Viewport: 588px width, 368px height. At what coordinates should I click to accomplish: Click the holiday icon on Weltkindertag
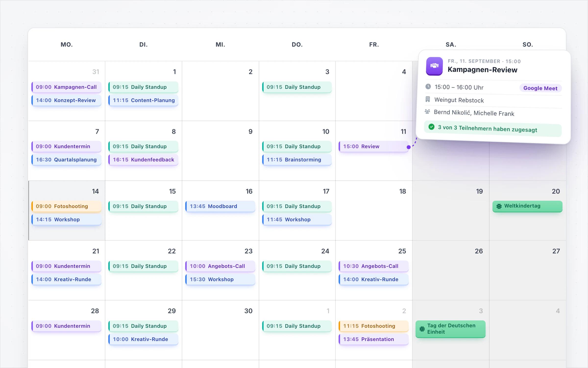(499, 206)
